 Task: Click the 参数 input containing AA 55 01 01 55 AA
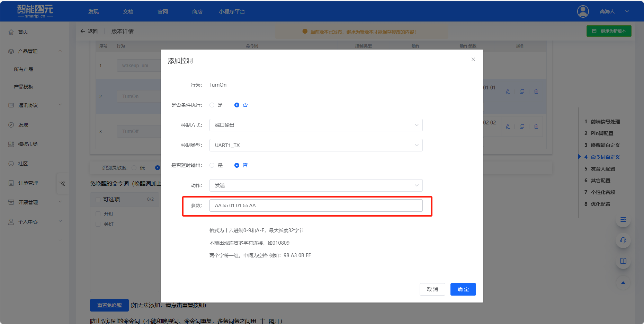click(x=315, y=205)
